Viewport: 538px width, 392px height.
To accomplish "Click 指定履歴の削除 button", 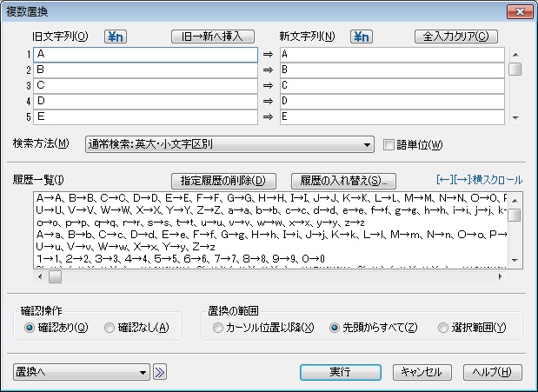I will click(227, 181).
